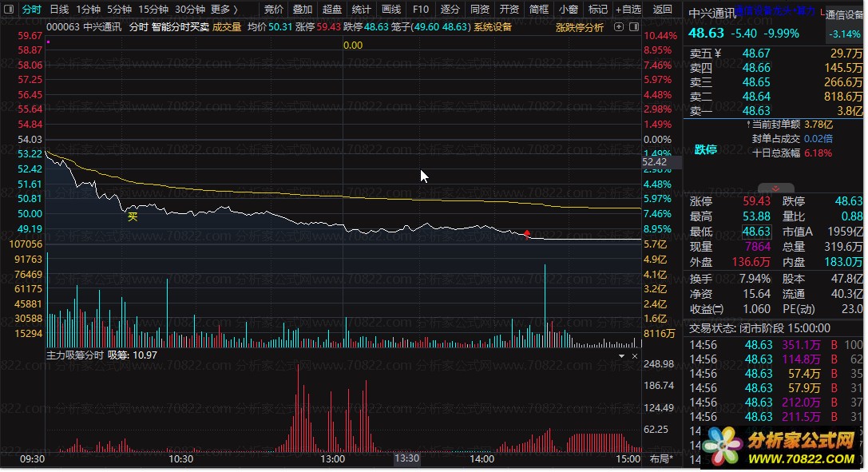Click the upload arrow icon beside 涨跌停分析
This screenshot has width=868, height=472.
(x=619, y=27)
